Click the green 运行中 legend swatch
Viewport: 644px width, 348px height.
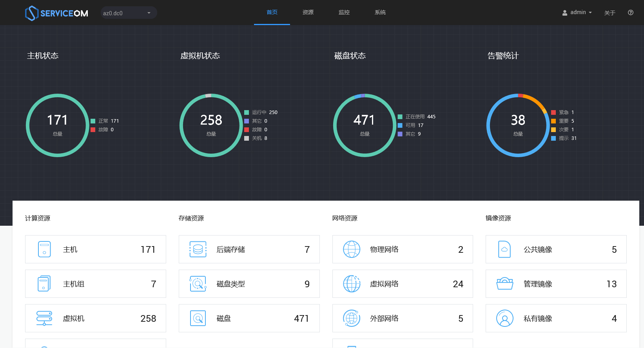point(247,112)
